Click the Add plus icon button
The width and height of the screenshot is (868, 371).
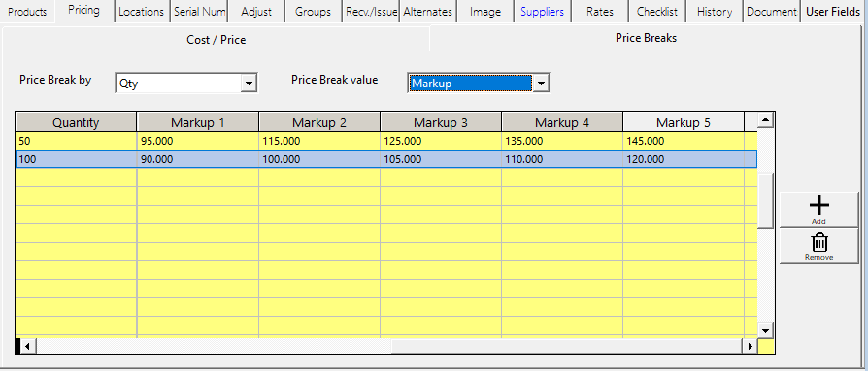pos(818,210)
